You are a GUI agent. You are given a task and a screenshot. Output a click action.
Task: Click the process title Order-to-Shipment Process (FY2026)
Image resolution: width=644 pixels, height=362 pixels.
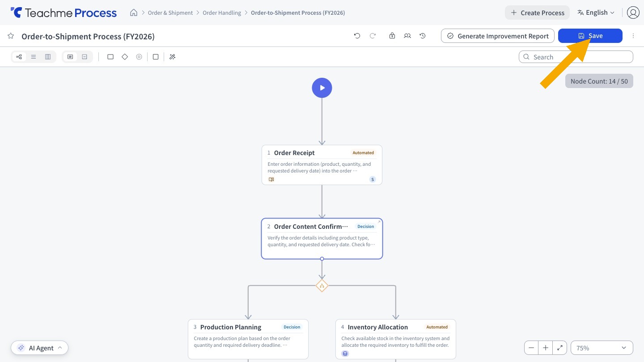pos(88,36)
